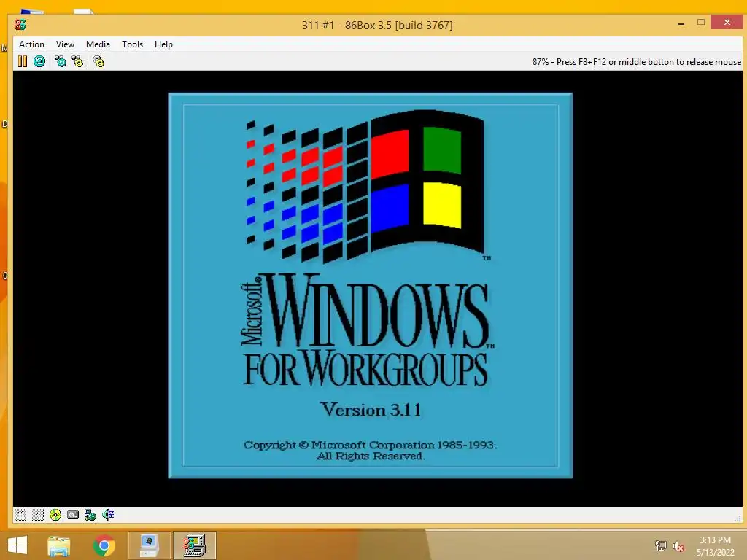Image resolution: width=747 pixels, height=560 pixels.
Task: Click the '87% - Press F8+F12' status text
Action: (x=636, y=62)
